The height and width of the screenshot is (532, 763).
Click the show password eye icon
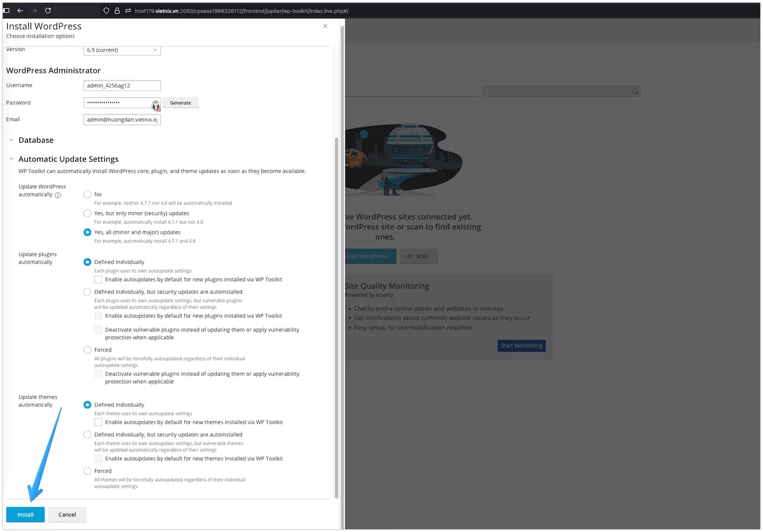155,104
